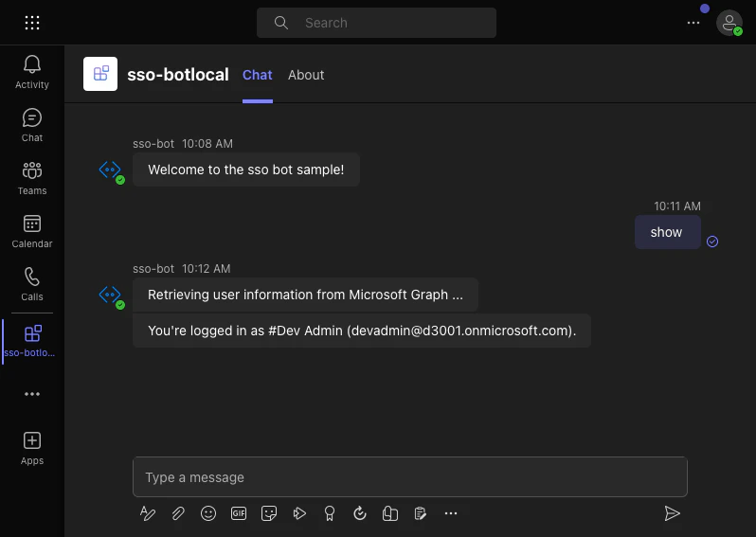This screenshot has width=756, height=537.
Task: Click the 10:12 AM timestamp
Action: pyautogui.click(x=206, y=269)
